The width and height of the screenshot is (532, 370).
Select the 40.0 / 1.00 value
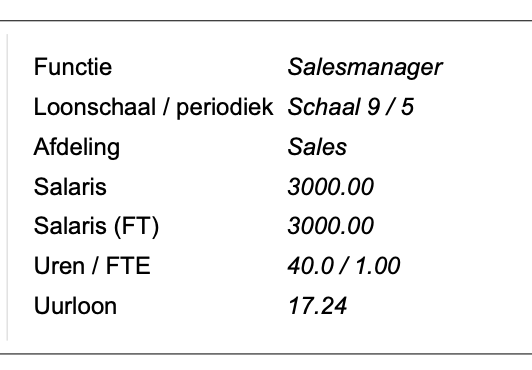tap(344, 266)
